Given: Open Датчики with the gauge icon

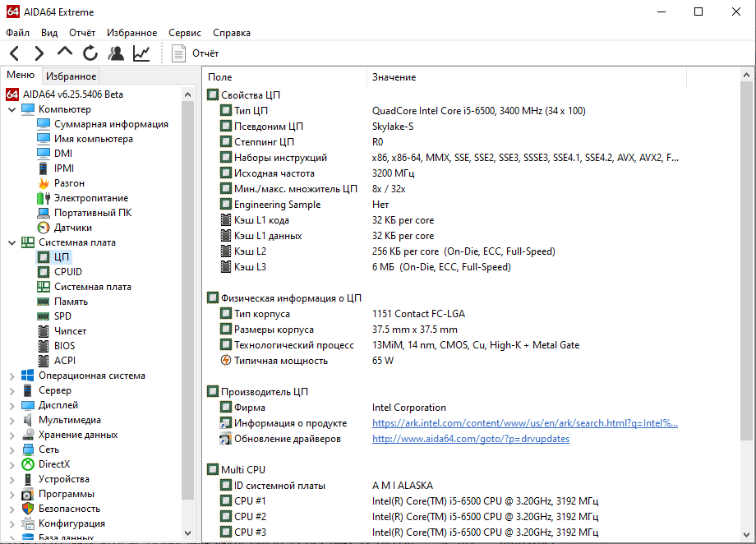Looking at the screenshot, I should [x=44, y=228].
